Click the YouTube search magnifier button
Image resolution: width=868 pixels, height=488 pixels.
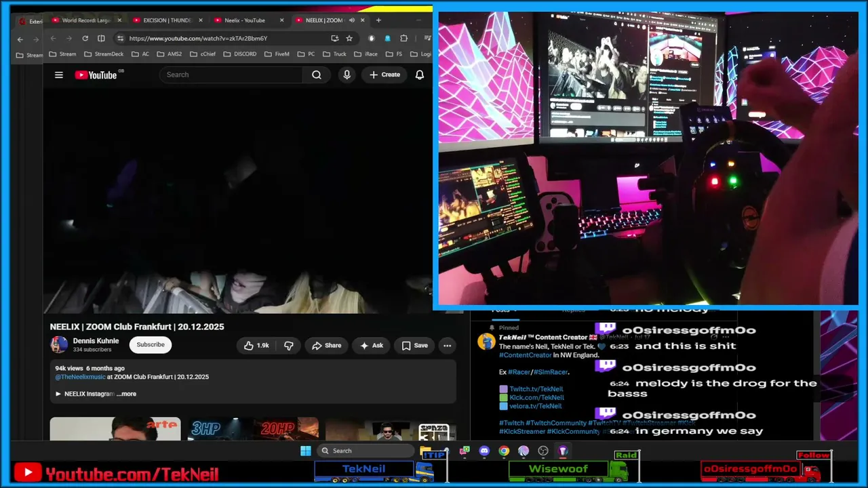tap(317, 75)
